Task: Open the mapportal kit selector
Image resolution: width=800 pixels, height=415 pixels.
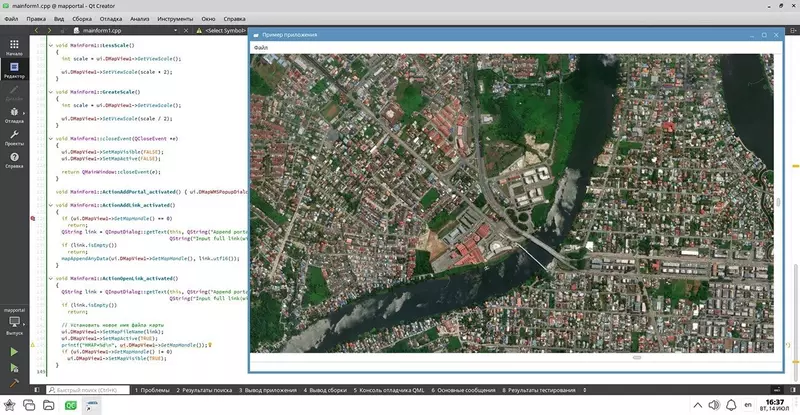Action: pos(14,322)
